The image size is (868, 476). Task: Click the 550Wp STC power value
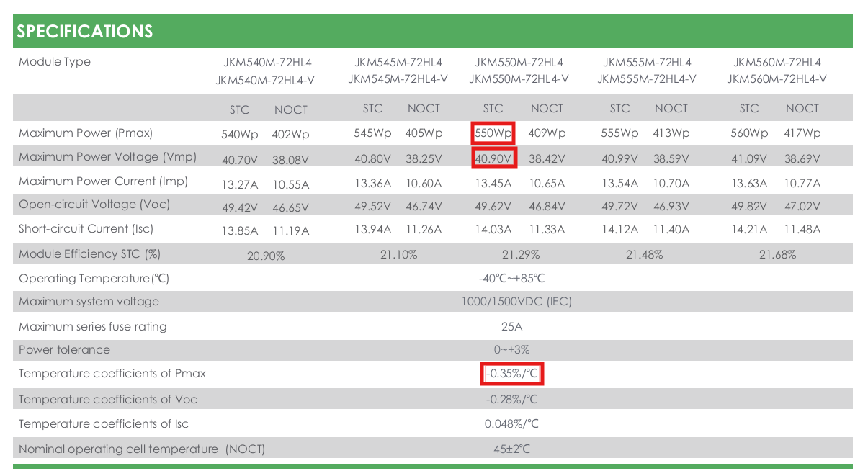point(493,133)
